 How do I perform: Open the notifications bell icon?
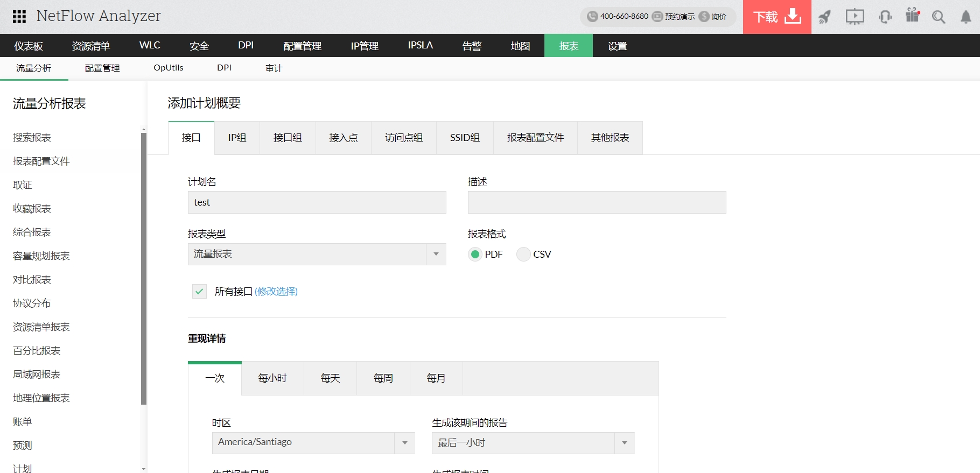[966, 17]
